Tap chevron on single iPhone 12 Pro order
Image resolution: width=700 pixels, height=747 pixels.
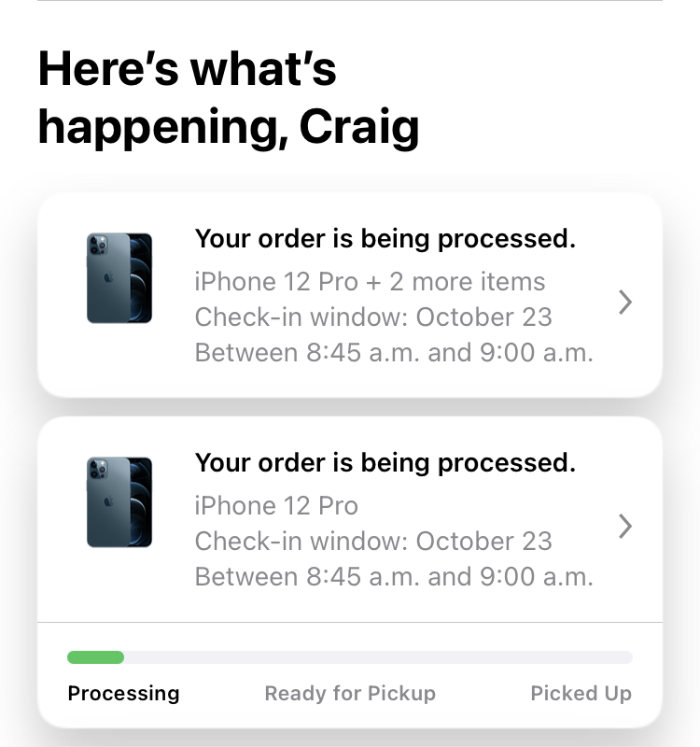(625, 526)
